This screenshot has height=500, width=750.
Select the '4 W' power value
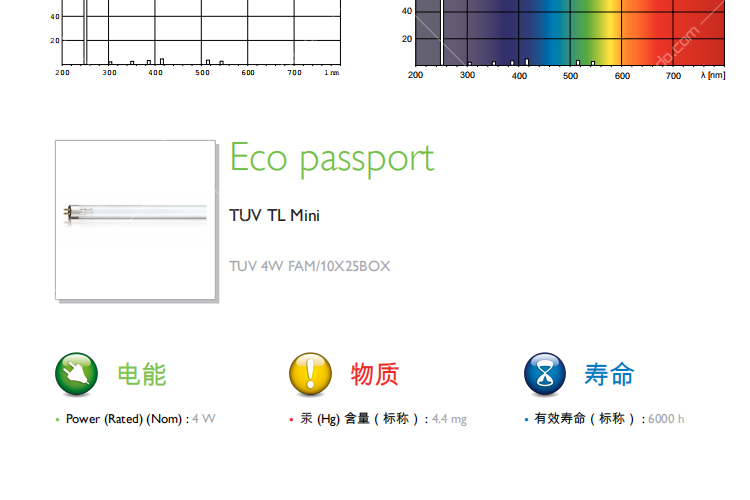pos(204,419)
